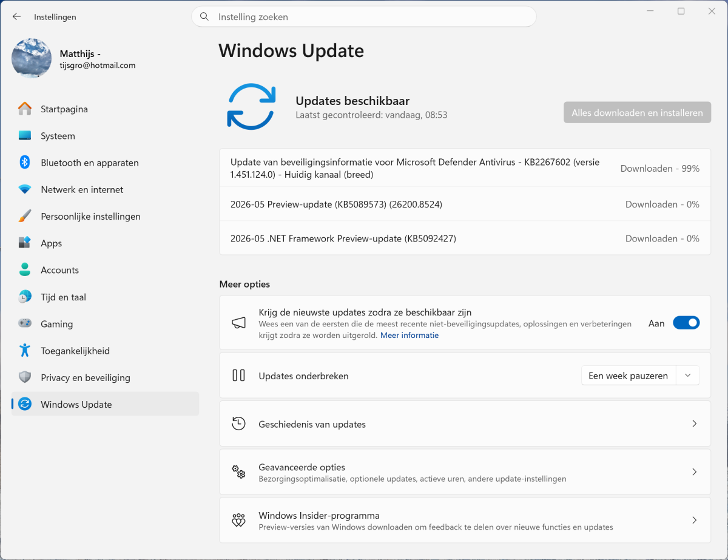Open the Meer informatie link

pos(409,335)
